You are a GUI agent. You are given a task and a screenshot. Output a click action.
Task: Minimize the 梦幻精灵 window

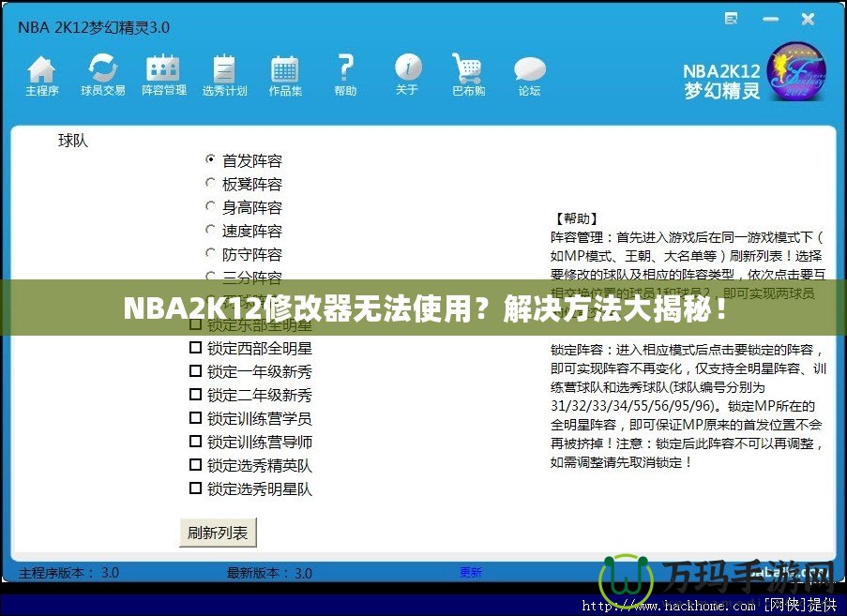[x=770, y=20]
